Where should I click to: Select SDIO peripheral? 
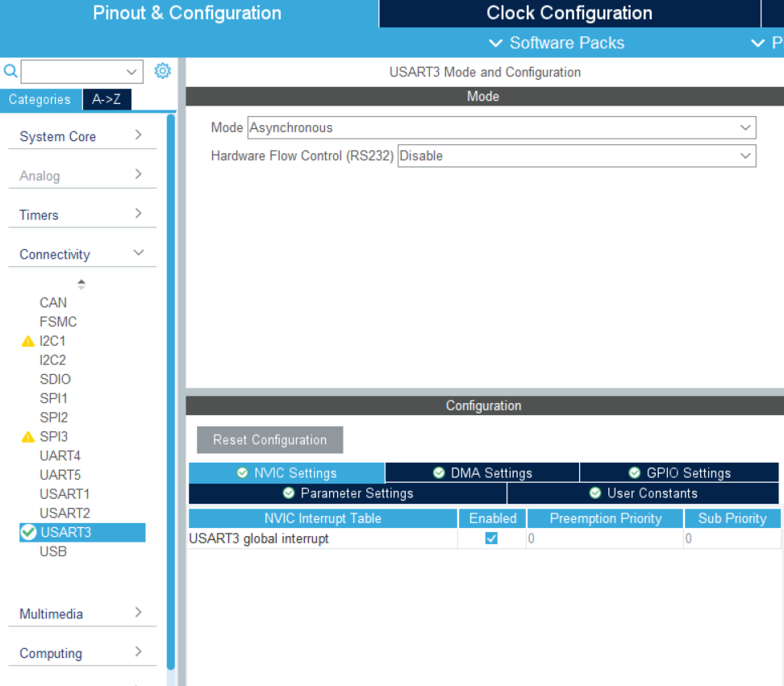(55, 379)
